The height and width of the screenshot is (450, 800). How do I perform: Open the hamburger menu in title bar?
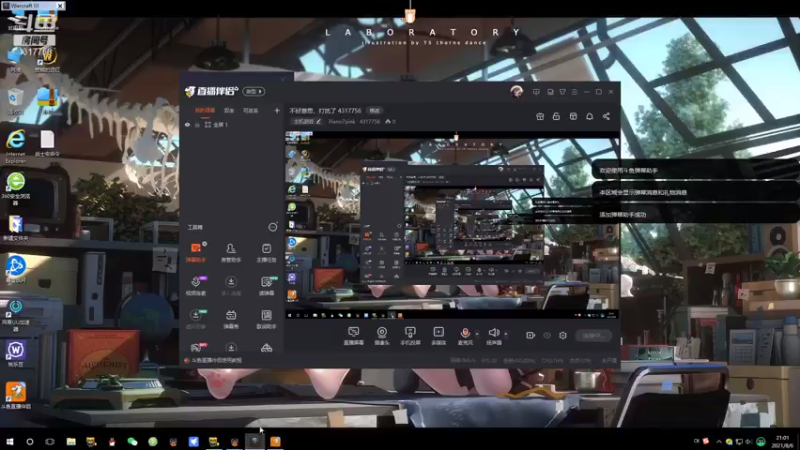point(574,92)
